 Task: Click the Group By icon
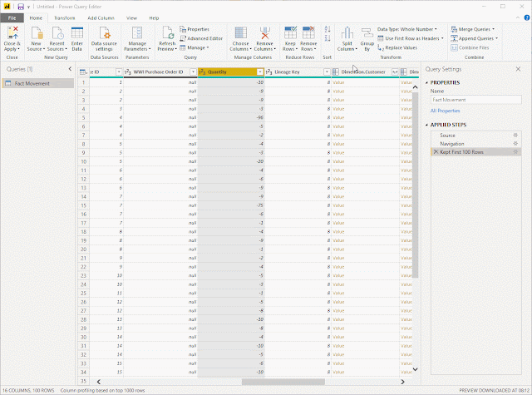(x=367, y=33)
